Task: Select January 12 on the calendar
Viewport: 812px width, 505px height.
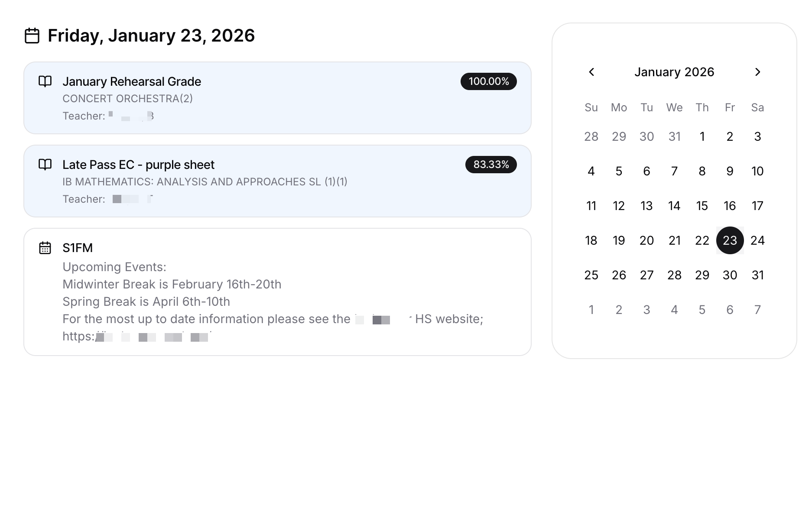Action: 619,206
